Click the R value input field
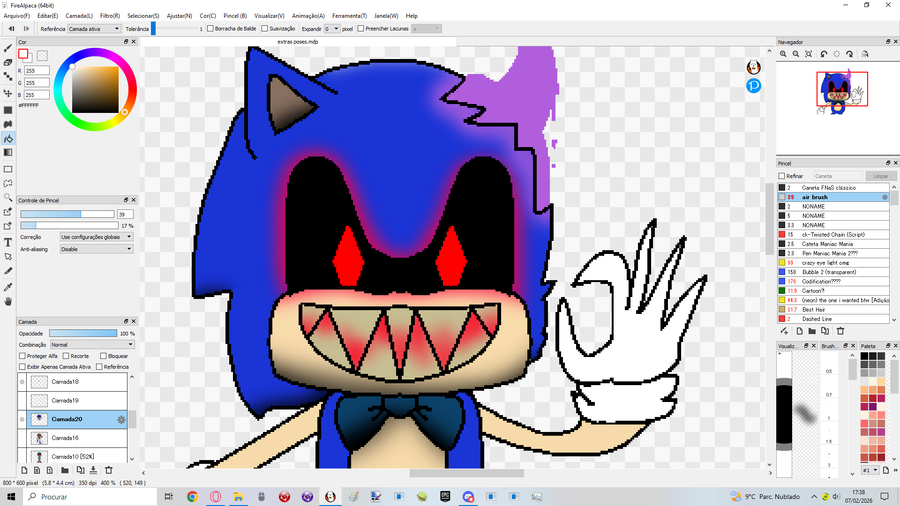Screen dimensions: 900x506 pyautogui.click(x=37, y=71)
